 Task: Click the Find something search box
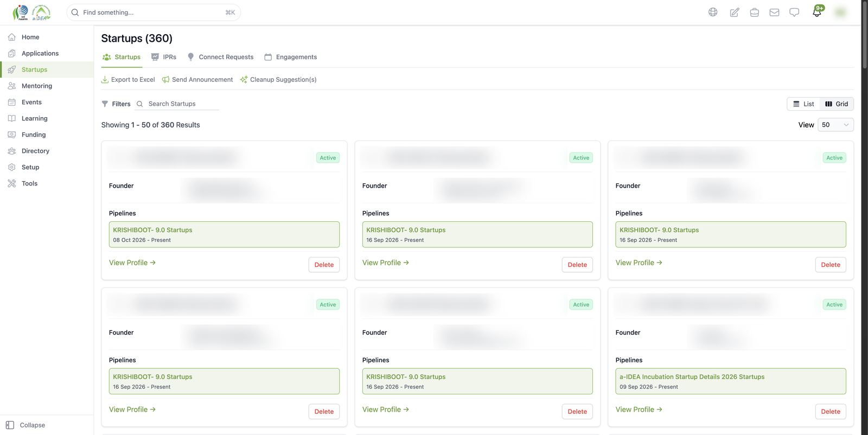154,12
